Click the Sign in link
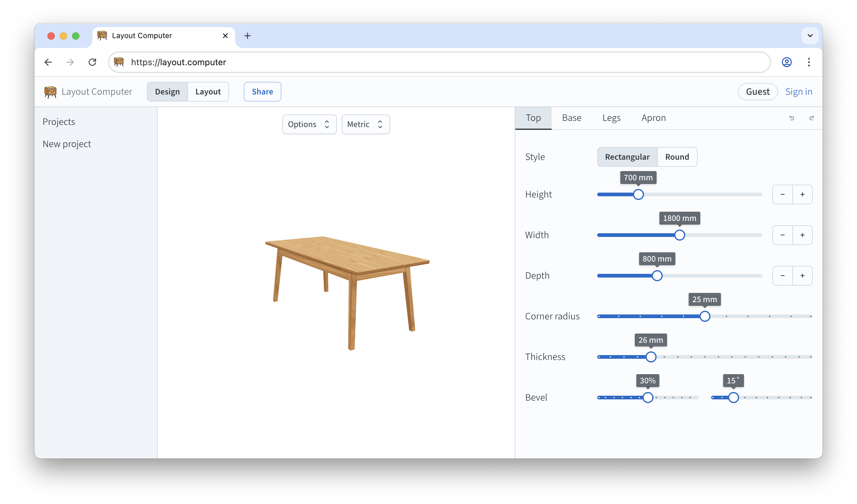This screenshot has width=857, height=504. (x=798, y=92)
